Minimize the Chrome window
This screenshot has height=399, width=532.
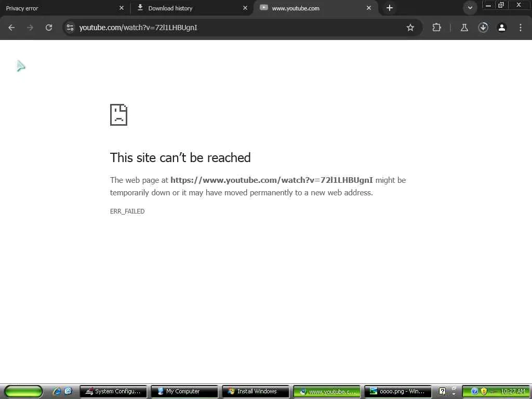point(488,5)
